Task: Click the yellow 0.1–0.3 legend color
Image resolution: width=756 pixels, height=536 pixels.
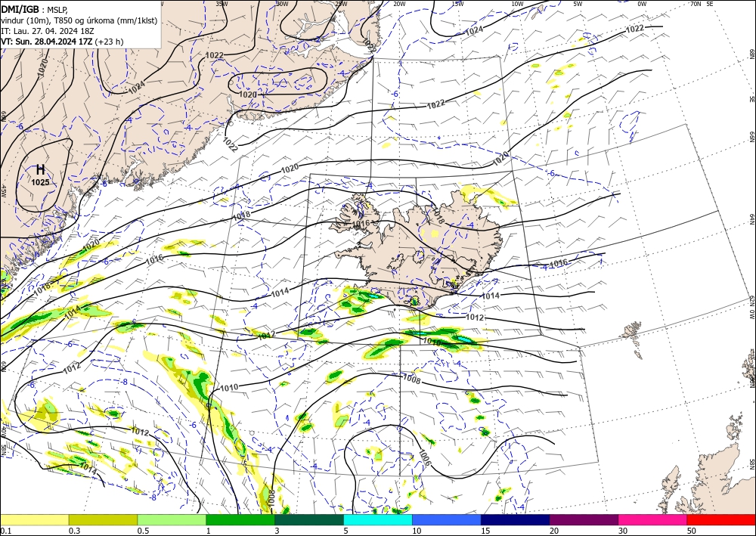Action: tap(34, 519)
